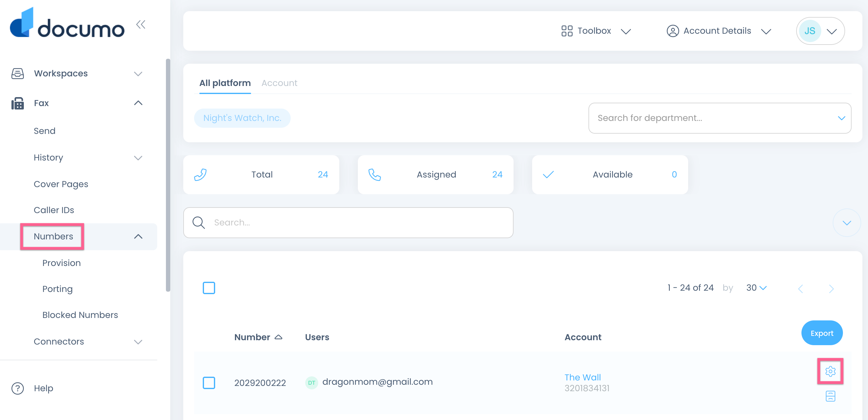The height and width of the screenshot is (420, 868).
Task: Toggle the select-all checkbox
Action: point(209,288)
